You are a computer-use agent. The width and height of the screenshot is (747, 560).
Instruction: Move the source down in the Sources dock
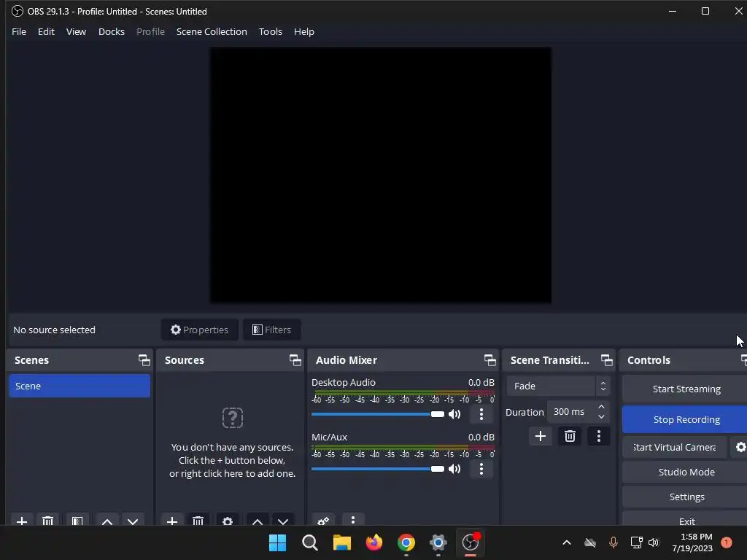pos(283,521)
